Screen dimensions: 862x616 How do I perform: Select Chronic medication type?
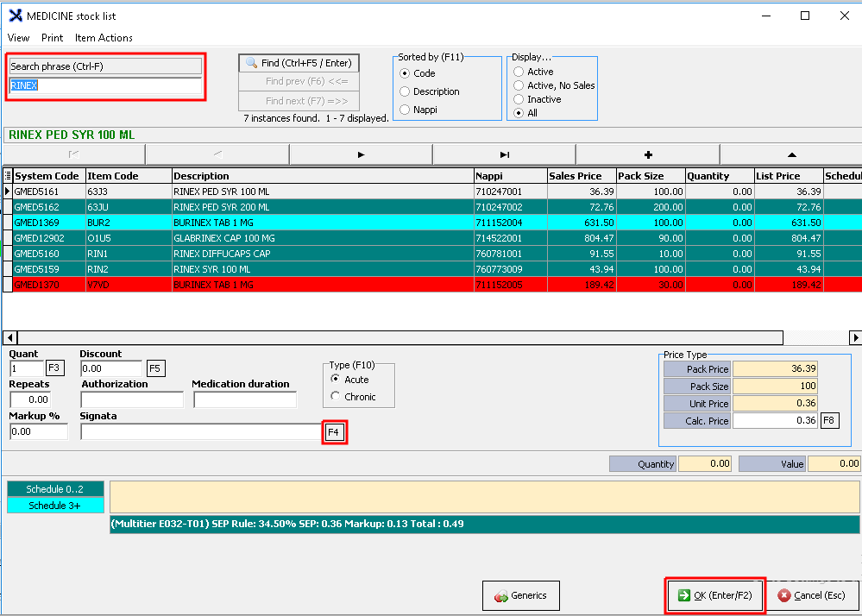pos(336,397)
